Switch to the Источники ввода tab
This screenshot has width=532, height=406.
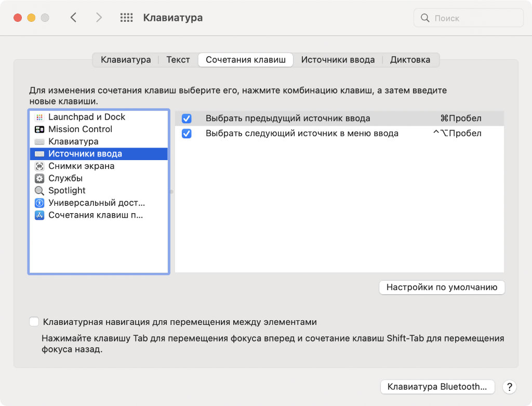click(x=338, y=60)
